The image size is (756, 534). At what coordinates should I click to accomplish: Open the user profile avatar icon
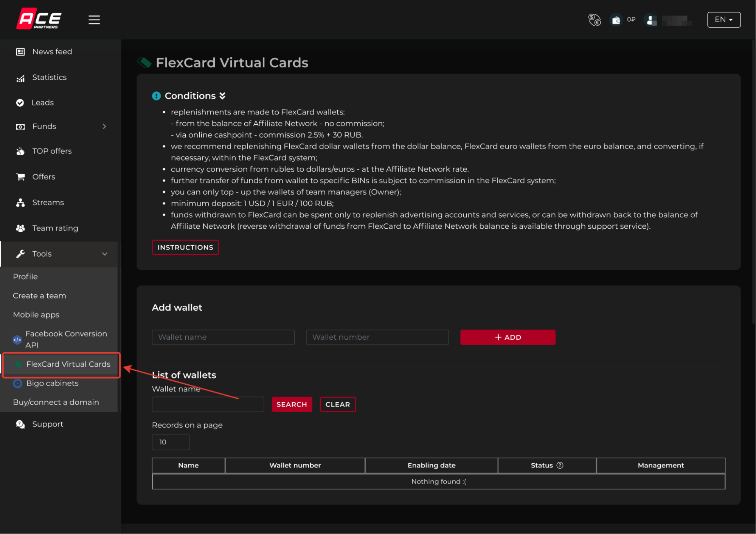[x=651, y=20]
